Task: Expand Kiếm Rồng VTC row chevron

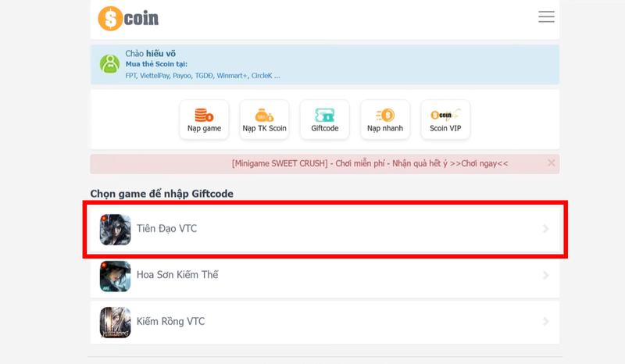Action: [x=545, y=321]
